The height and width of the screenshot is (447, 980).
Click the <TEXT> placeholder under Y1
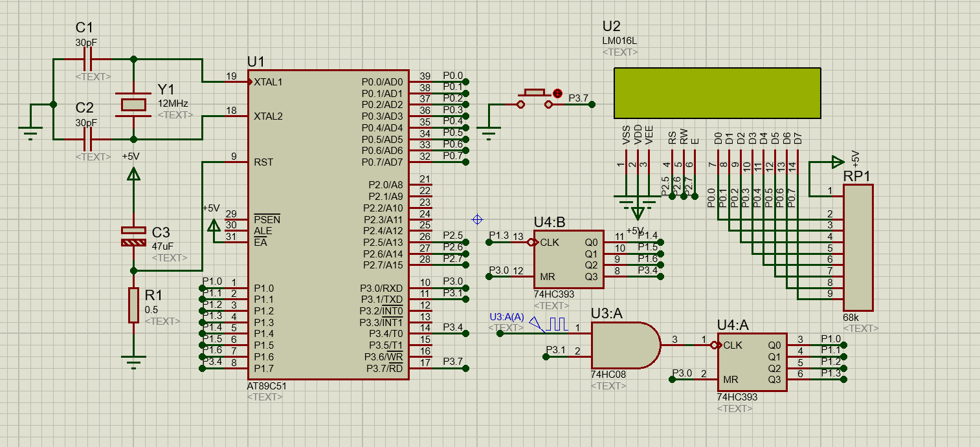175,114
